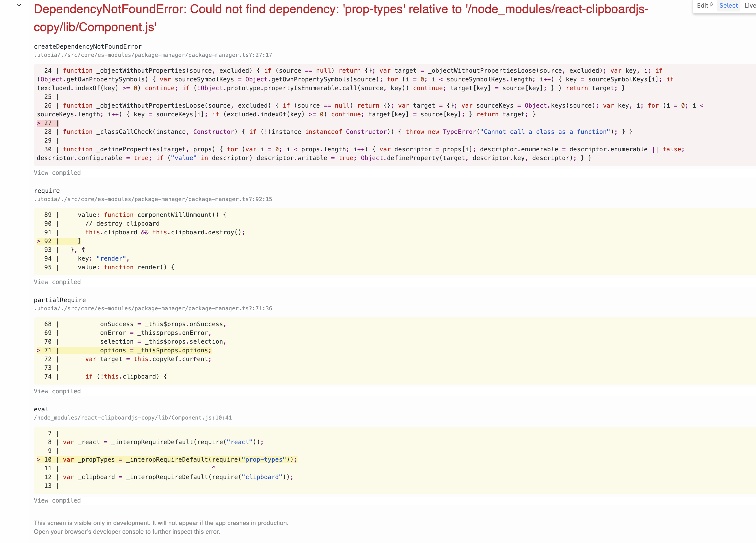Click highlighted line 10 with require("prop-types")
The image size is (756, 543).
click(x=167, y=460)
